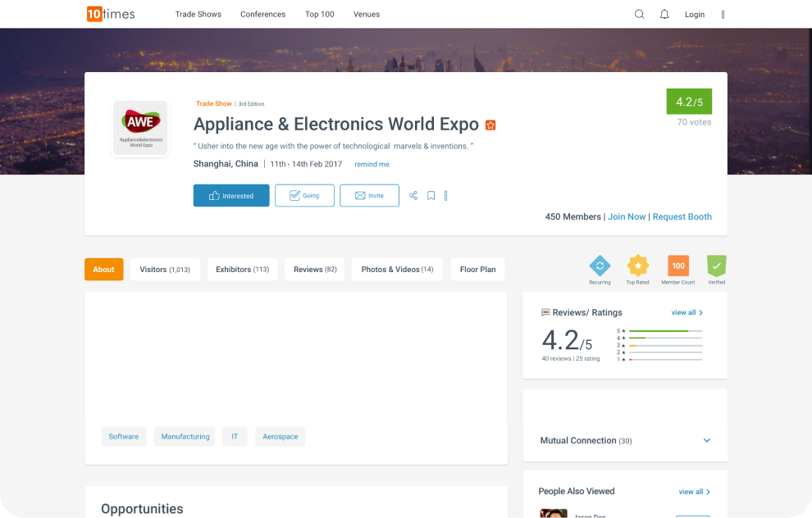
Task: Click the orange featured star badge beside title
Action: click(x=490, y=125)
